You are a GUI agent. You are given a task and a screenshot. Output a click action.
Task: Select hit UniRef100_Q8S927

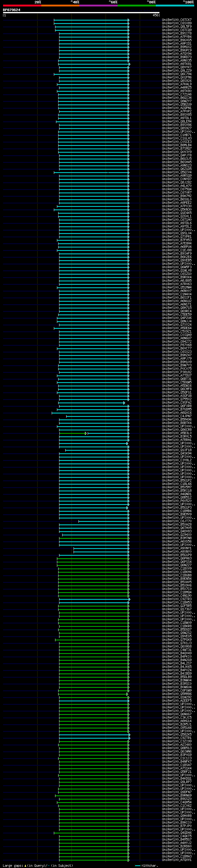pos(177,128)
